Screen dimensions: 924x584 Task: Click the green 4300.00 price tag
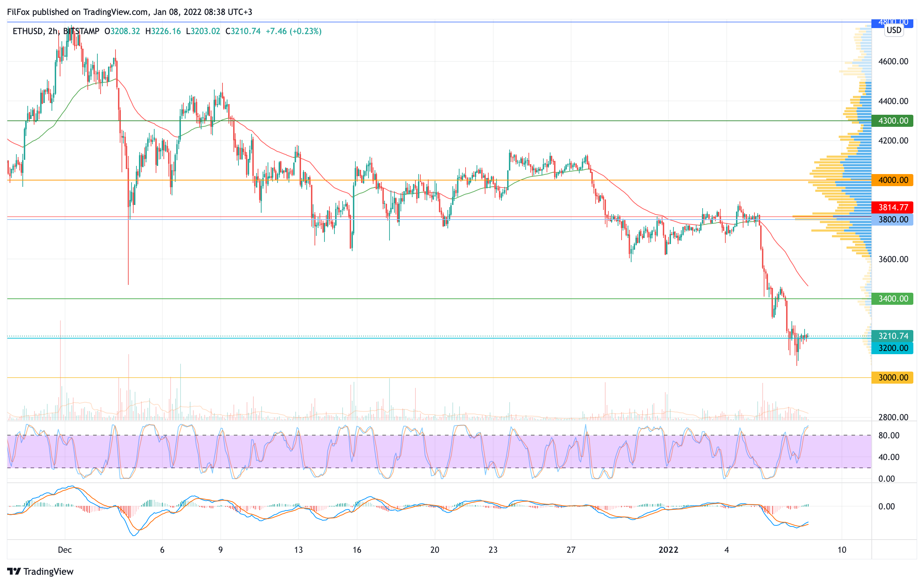(x=892, y=121)
